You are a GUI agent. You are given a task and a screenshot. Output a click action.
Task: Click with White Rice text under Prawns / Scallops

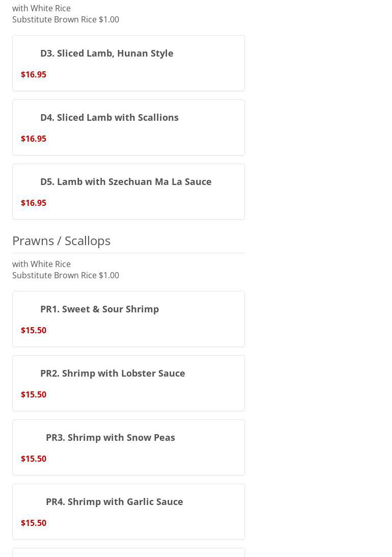pyautogui.click(x=41, y=264)
